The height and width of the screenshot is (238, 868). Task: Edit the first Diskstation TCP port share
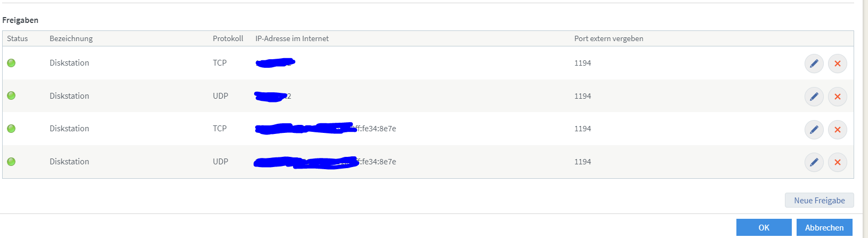814,64
